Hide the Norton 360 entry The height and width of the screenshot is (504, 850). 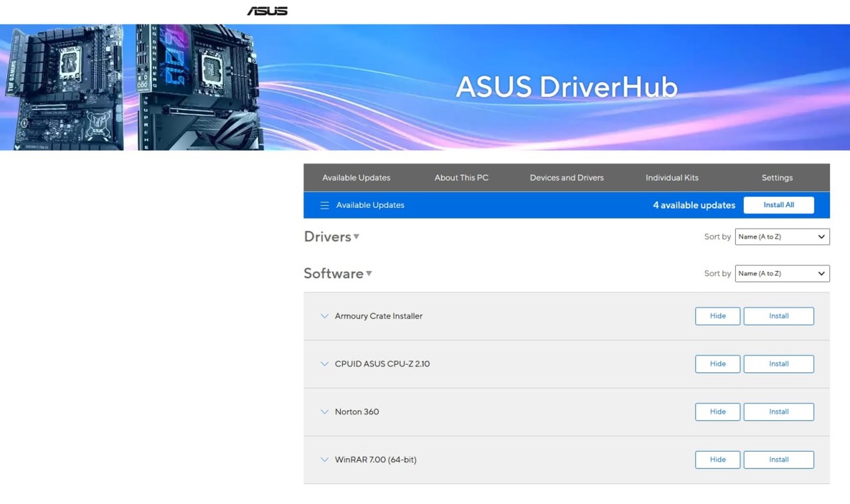(718, 412)
